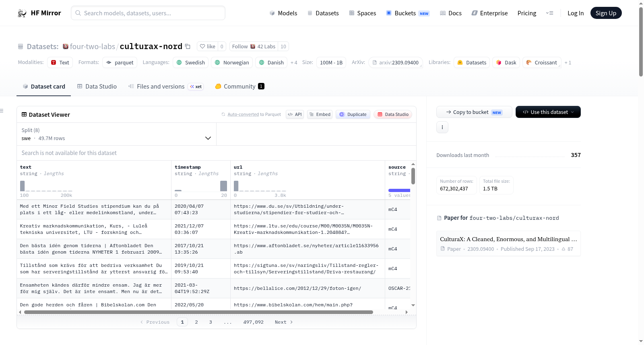The image size is (644, 345).
Task: Click the table vertical scrollbar thumb
Action: click(413, 176)
